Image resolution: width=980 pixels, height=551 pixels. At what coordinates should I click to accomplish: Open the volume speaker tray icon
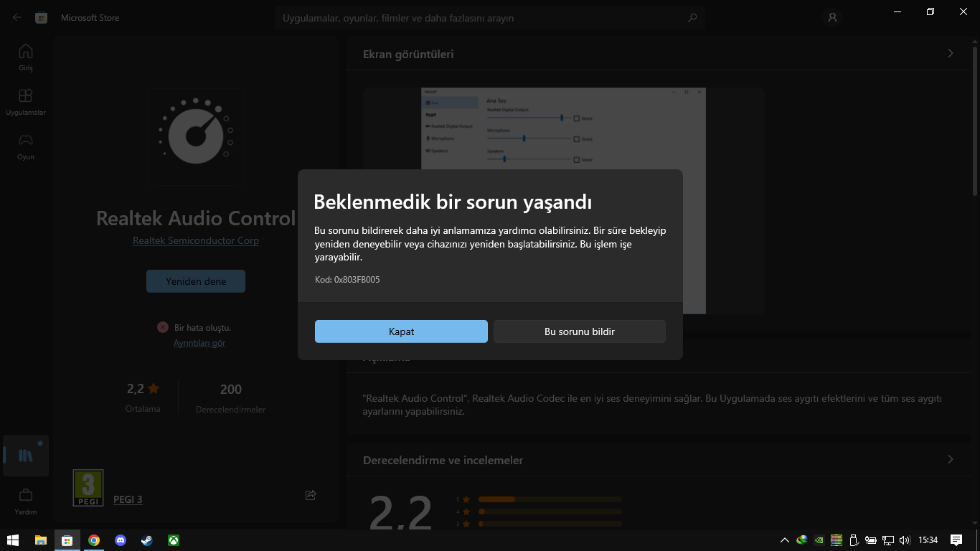click(x=905, y=540)
